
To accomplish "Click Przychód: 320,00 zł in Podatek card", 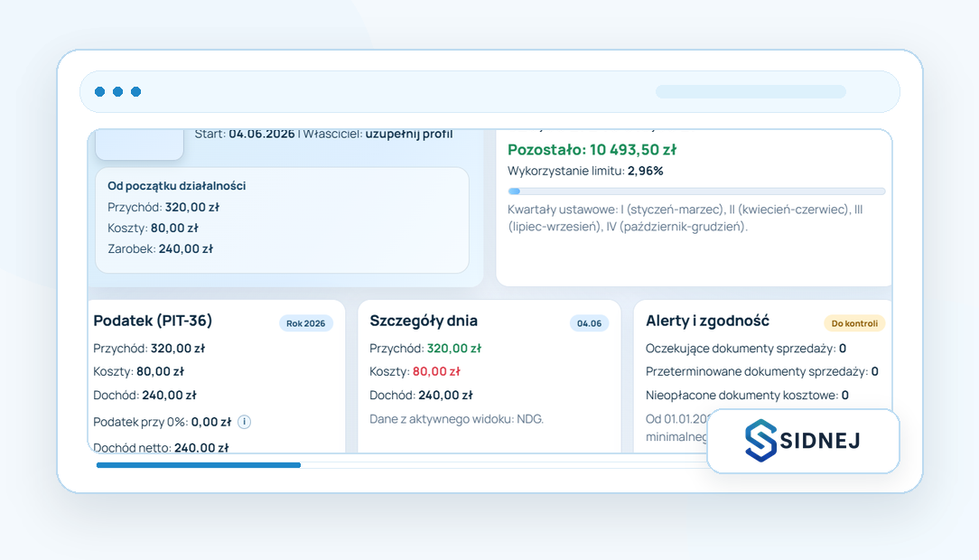I will [149, 349].
